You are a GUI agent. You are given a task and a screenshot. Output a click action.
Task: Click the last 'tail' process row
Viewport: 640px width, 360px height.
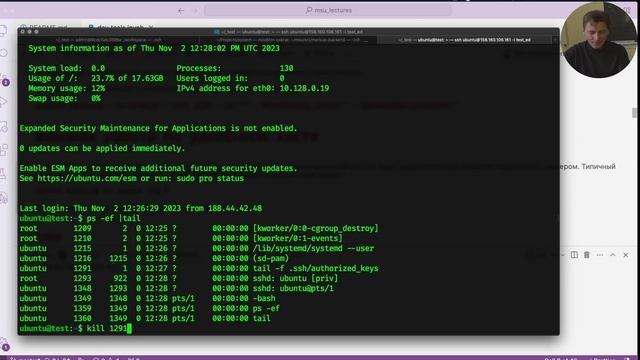click(145, 318)
